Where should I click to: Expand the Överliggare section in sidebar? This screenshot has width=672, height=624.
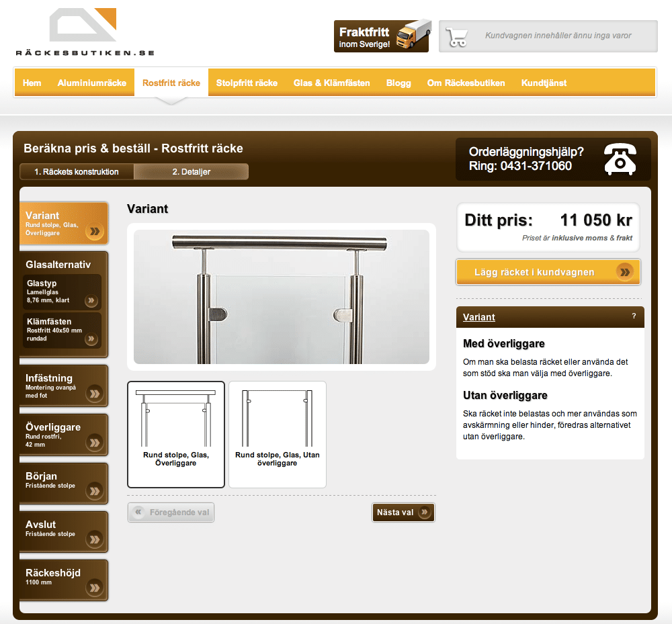point(64,435)
